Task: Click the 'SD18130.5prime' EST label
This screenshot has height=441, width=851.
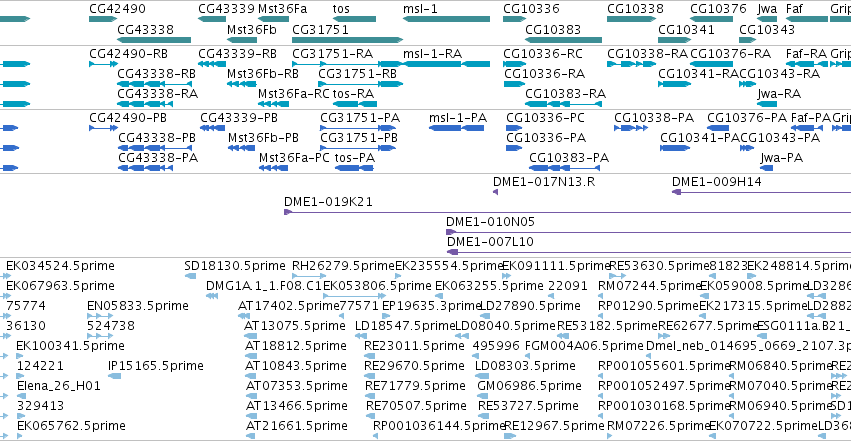Action: click(234, 266)
